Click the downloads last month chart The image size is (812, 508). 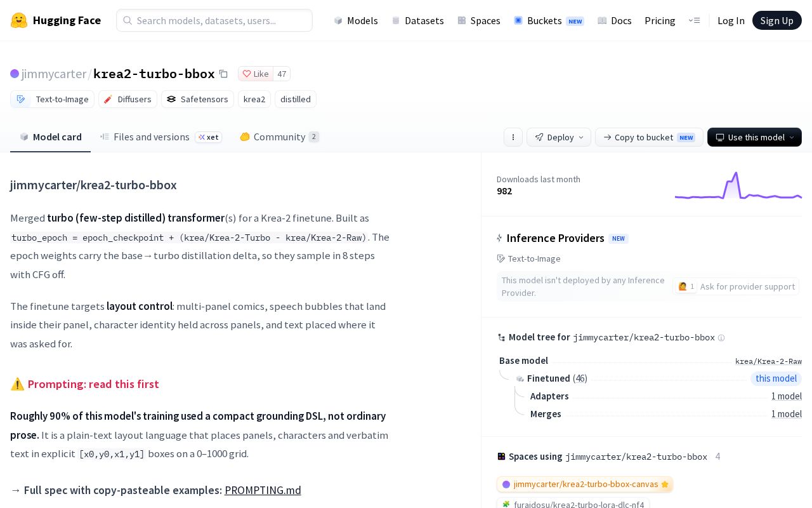(738, 185)
